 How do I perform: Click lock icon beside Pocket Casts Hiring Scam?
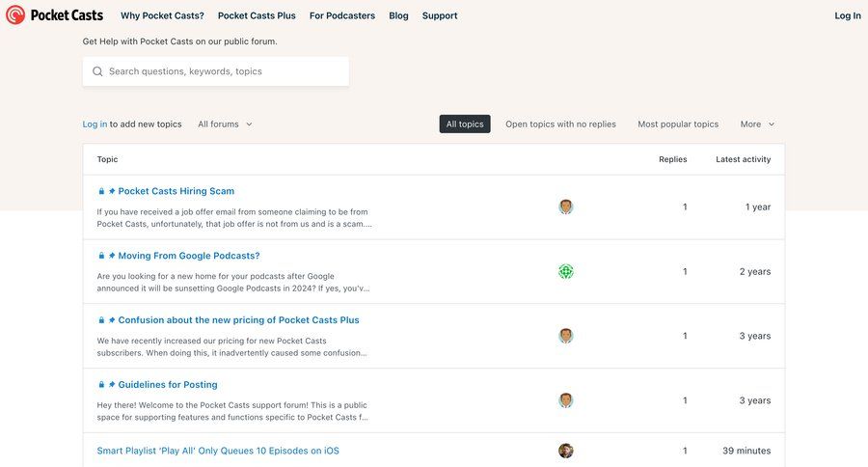tap(101, 191)
